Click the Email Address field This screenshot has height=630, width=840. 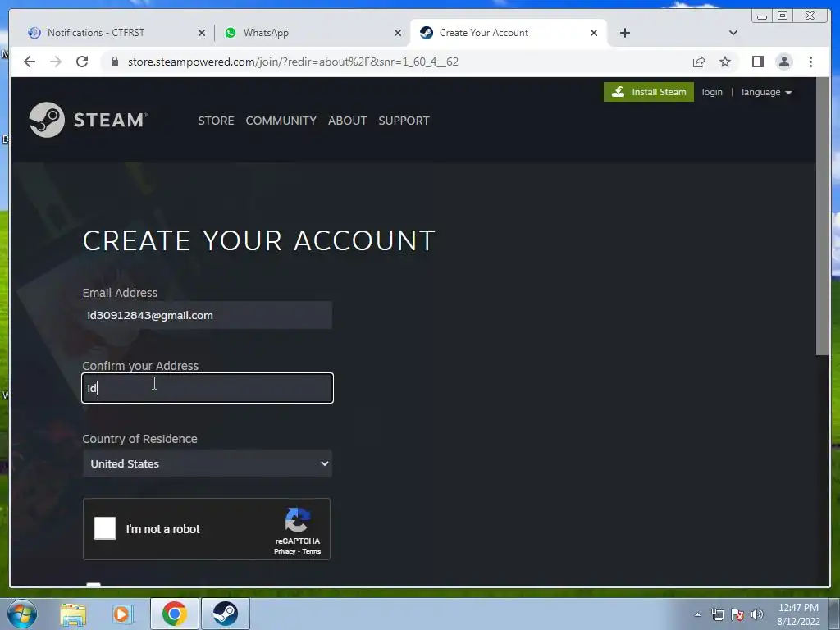(208, 315)
